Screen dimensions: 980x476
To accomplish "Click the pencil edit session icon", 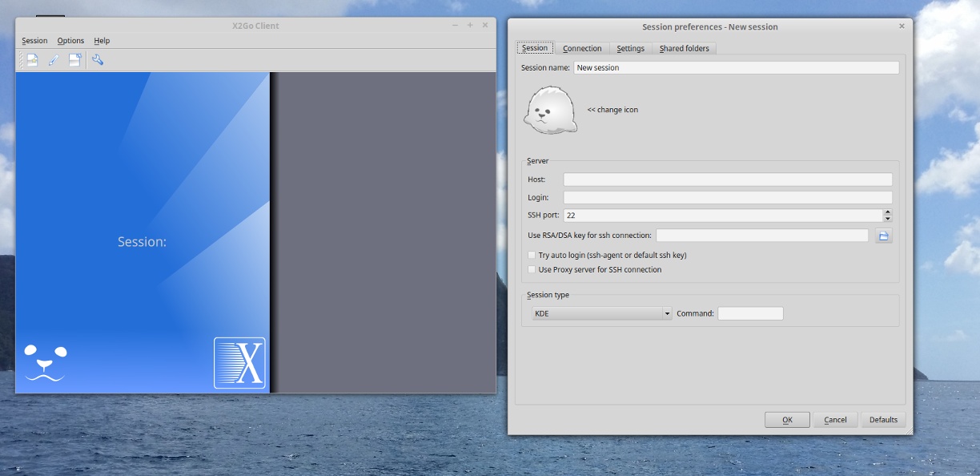I will 54,60.
